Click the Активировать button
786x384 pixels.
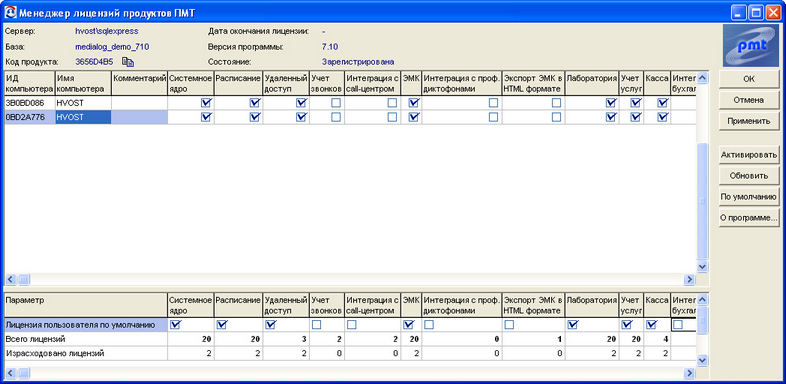pos(748,155)
